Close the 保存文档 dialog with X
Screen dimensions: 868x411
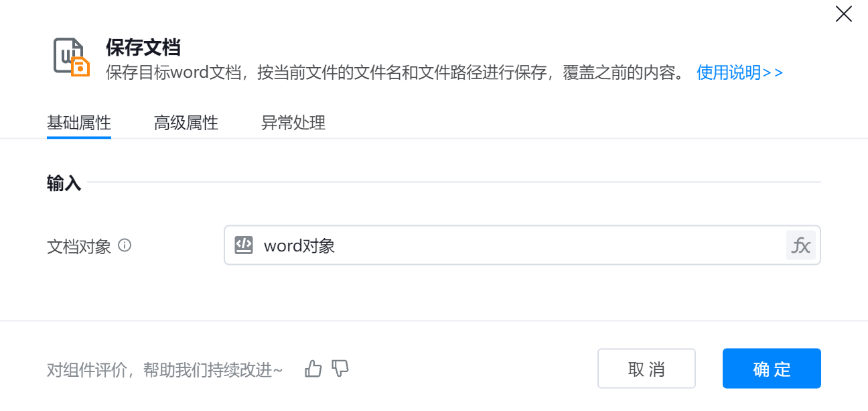point(843,14)
